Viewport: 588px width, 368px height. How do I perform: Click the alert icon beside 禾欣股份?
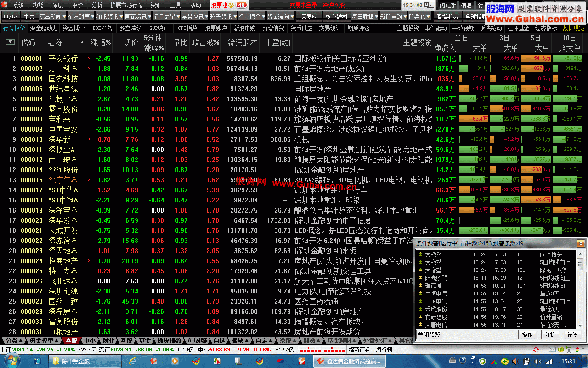(x=420, y=309)
